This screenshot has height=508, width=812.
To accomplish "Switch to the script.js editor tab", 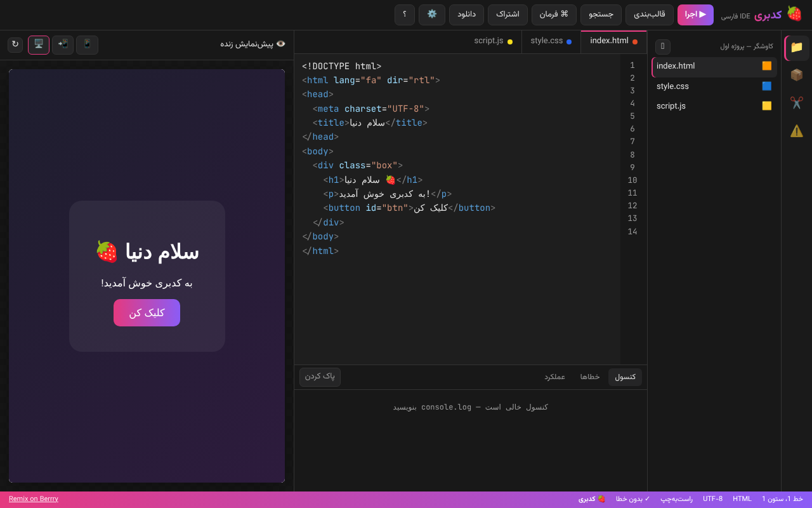I will coord(493,41).
